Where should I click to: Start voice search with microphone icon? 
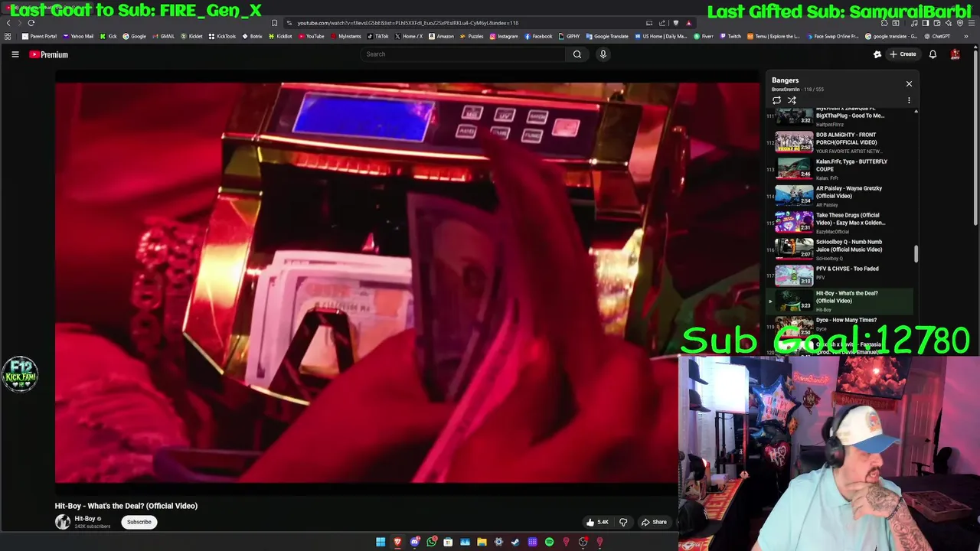(603, 54)
